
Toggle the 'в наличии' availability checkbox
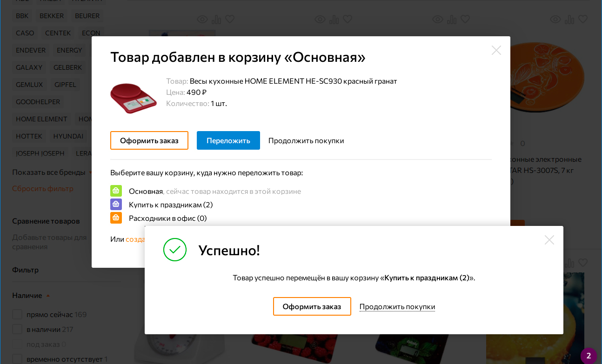coord(17,330)
